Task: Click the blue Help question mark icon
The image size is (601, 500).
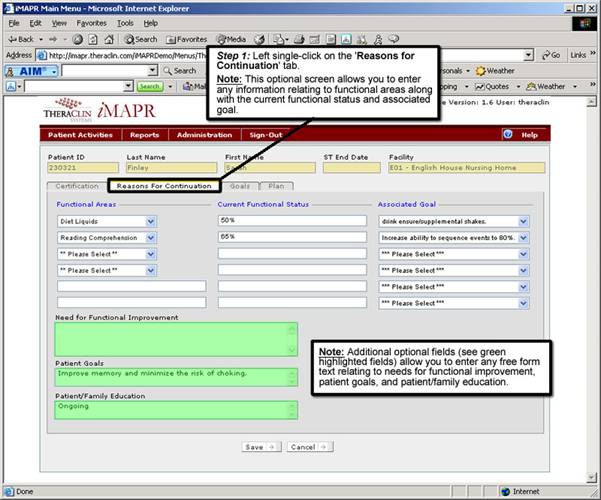Action: click(x=508, y=134)
